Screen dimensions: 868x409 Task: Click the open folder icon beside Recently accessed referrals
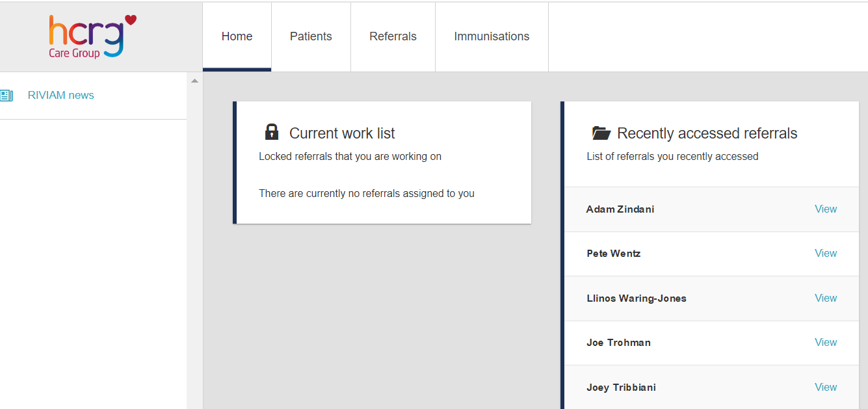601,133
